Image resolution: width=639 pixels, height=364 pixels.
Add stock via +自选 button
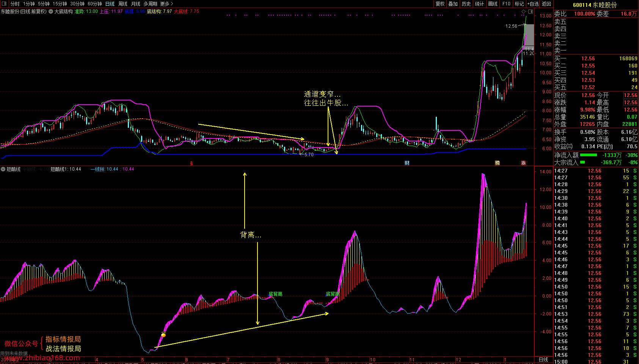(533, 4)
